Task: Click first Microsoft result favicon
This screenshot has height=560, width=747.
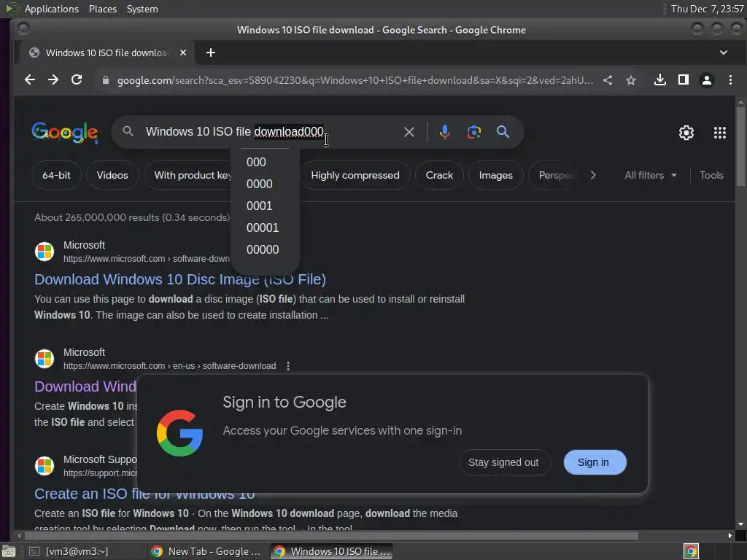Action: 44,252
